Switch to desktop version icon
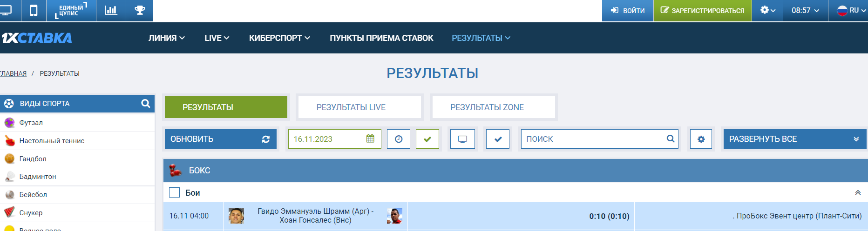The width and height of the screenshot is (868, 231). point(6,10)
